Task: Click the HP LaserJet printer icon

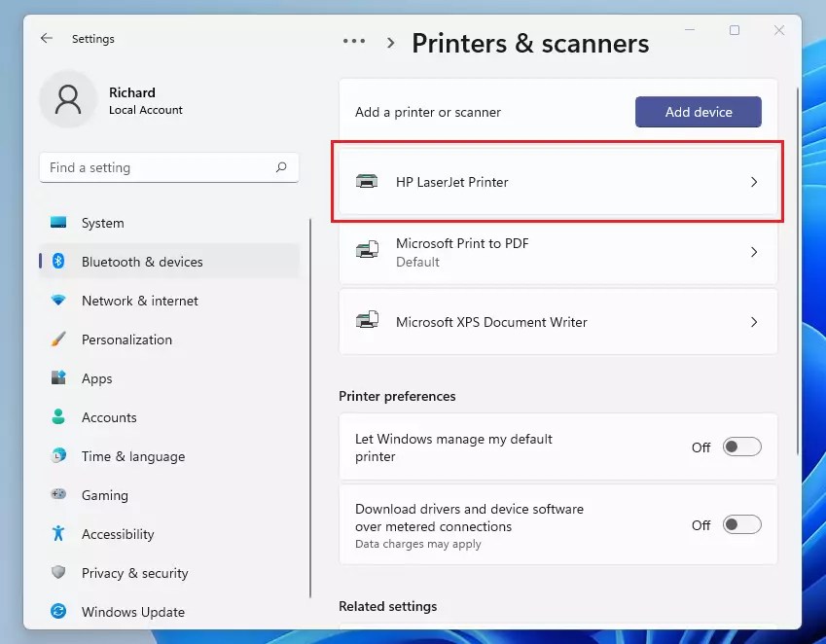Action: point(367,181)
